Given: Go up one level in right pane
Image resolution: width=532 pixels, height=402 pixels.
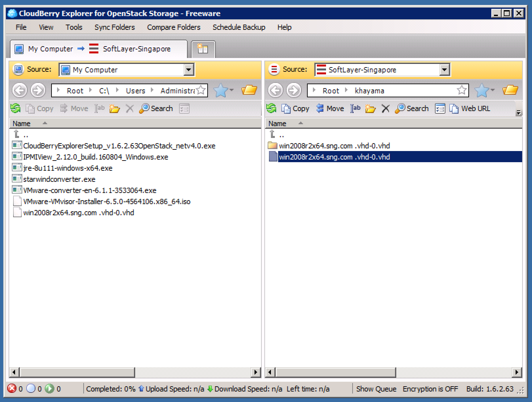Looking at the screenshot, I should point(276,134).
